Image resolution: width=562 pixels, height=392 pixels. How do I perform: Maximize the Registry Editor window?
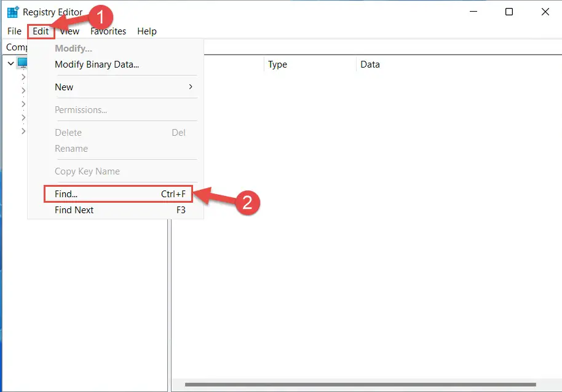click(x=509, y=12)
